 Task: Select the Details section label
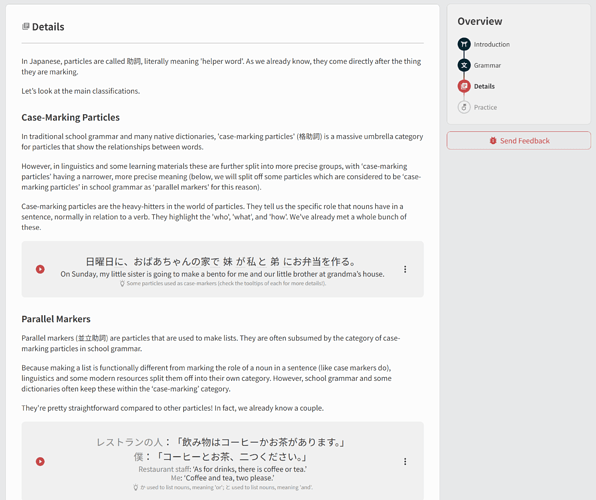click(484, 86)
